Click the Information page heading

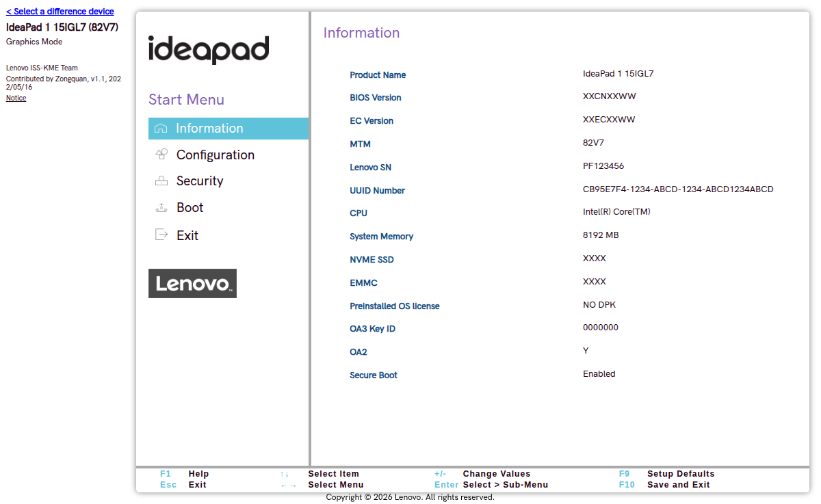(x=361, y=33)
